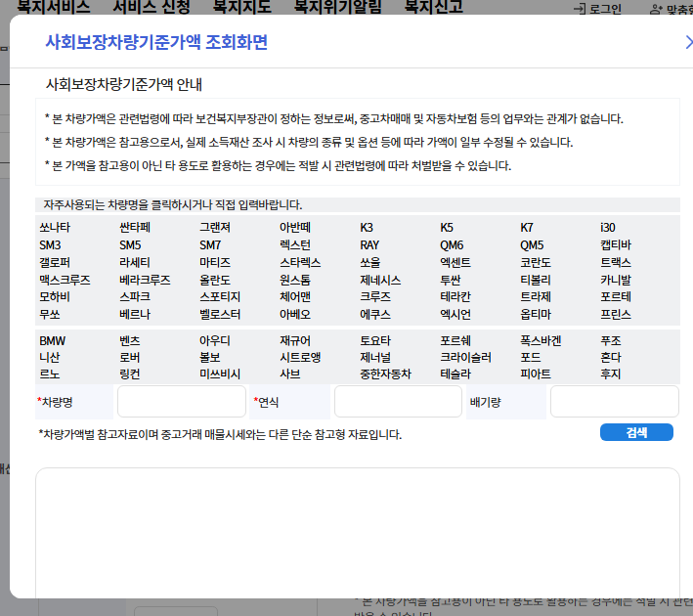Viewport: 693px width, 616px height.
Task: Focus the 차량명 input field
Action: click(182, 401)
